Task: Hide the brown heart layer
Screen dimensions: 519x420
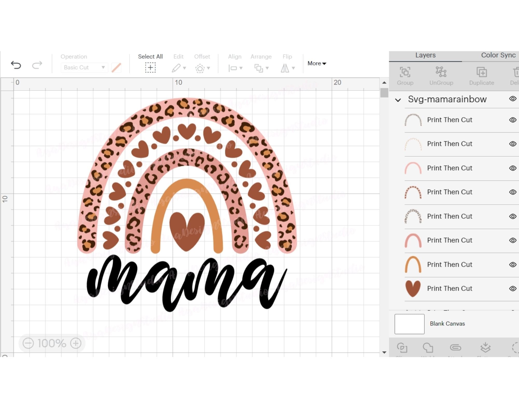Action: pyautogui.click(x=513, y=288)
